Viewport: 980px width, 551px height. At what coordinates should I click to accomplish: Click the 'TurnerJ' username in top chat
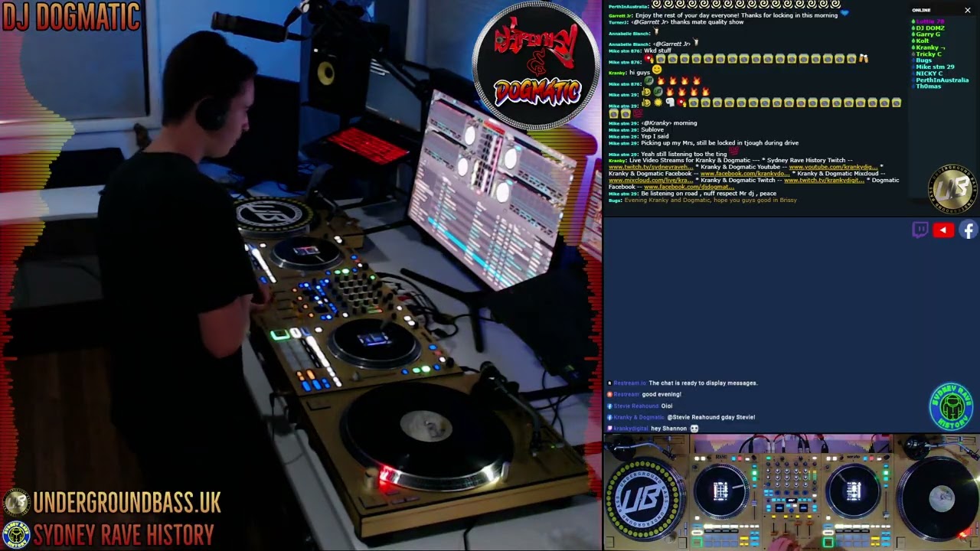coord(618,22)
